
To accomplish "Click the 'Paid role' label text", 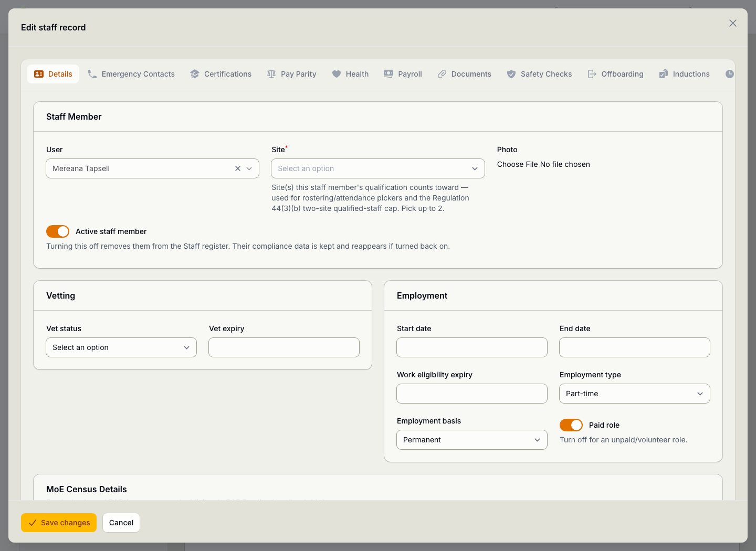I will (x=604, y=425).
